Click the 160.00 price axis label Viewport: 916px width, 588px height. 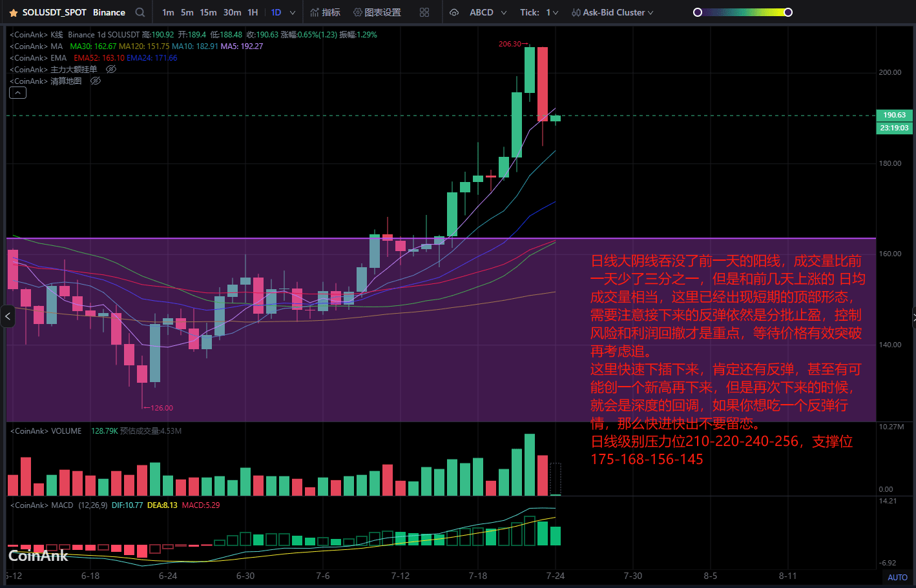[890, 254]
